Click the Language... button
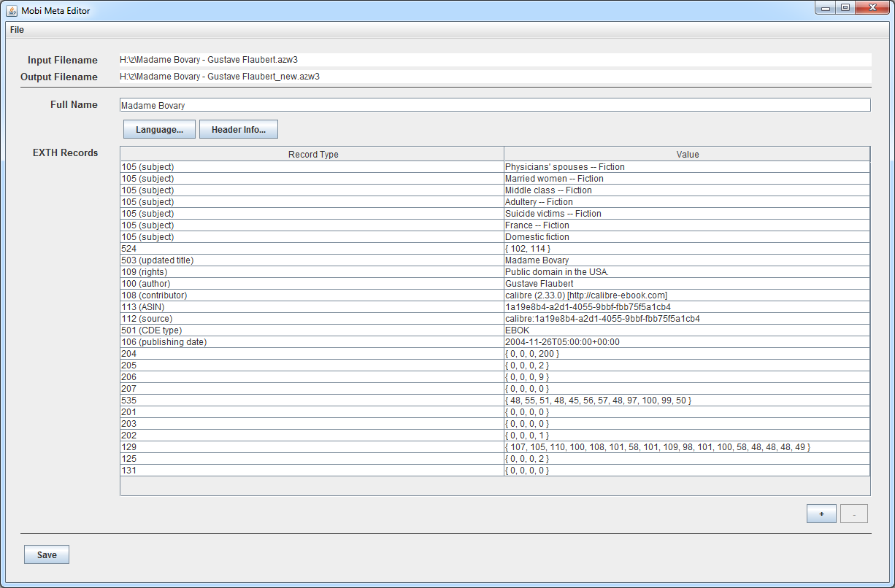The height and width of the screenshot is (588, 895). pyautogui.click(x=159, y=129)
